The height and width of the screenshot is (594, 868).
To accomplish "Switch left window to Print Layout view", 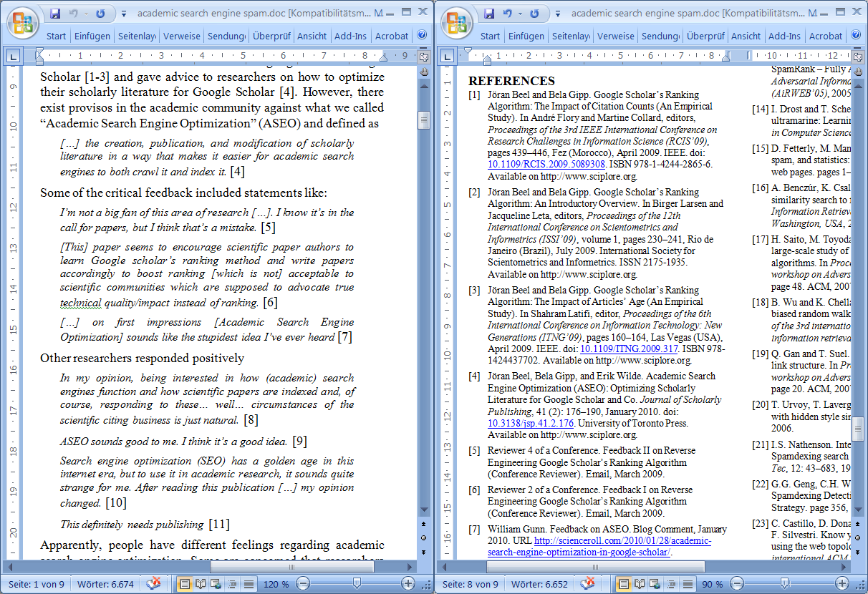I will 185,584.
